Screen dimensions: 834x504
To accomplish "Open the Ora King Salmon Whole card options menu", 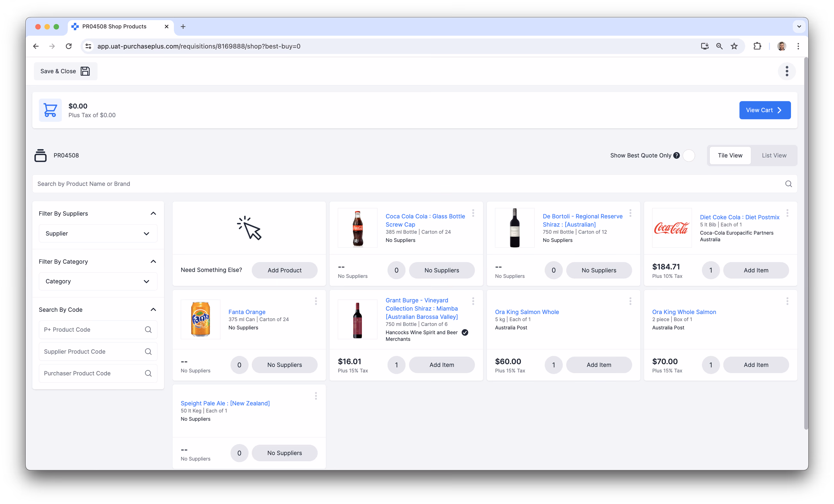I will pyautogui.click(x=630, y=301).
